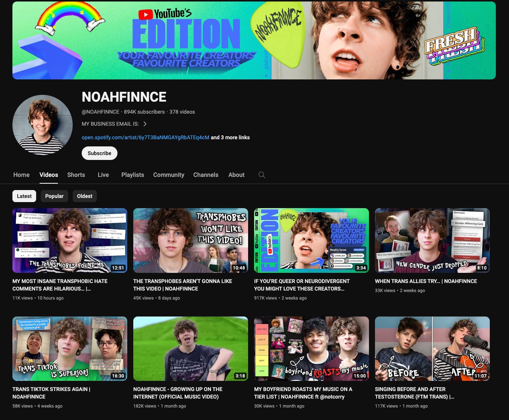The width and height of the screenshot is (509, 420).
Task: Select the Latest sort filter
Action: 24,196
